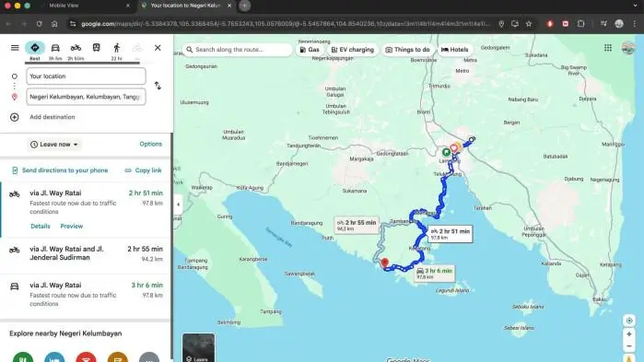The height and width of the screenshot is (362, 644).
Task: Open a new browser tab
Action: pos(244,6)
